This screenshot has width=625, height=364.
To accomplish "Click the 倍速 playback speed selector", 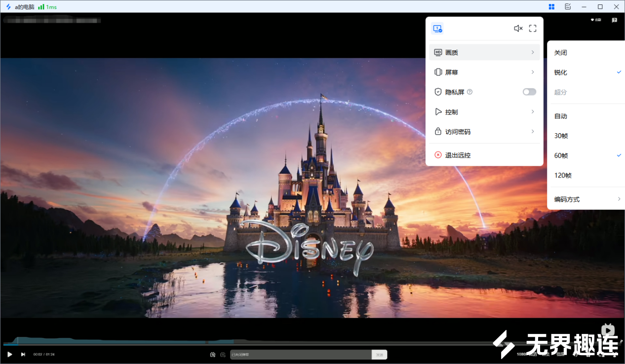I will 560,354.
